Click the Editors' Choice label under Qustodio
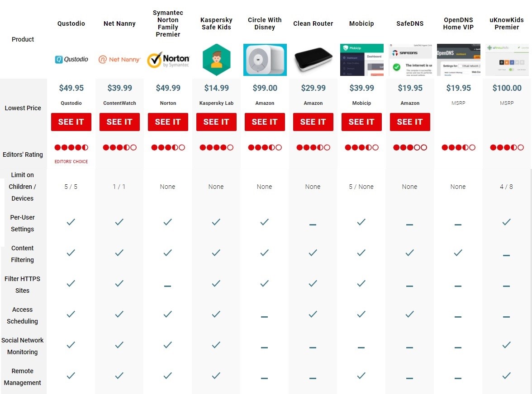The width and height of the screenshot is (532, 394). tap(71, 162)
